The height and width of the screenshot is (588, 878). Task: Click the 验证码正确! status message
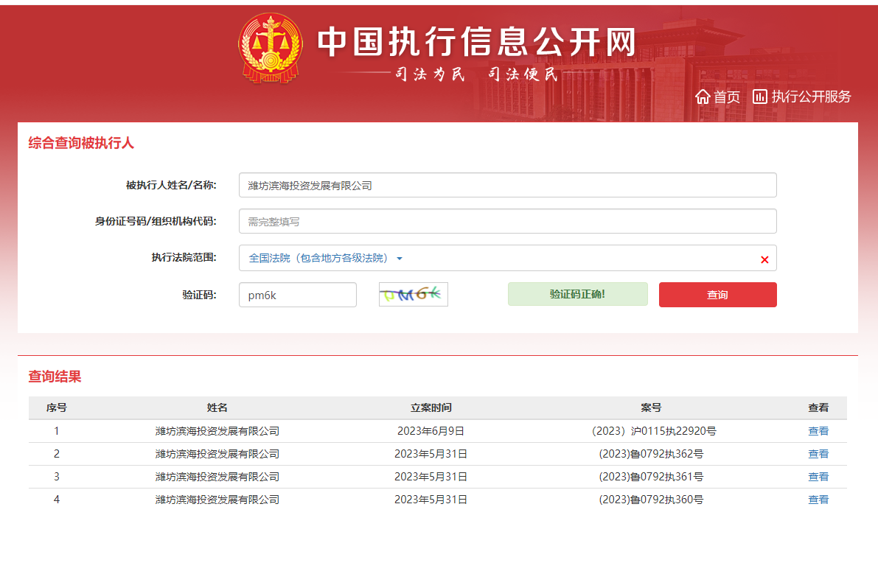(x=577, y=294)
